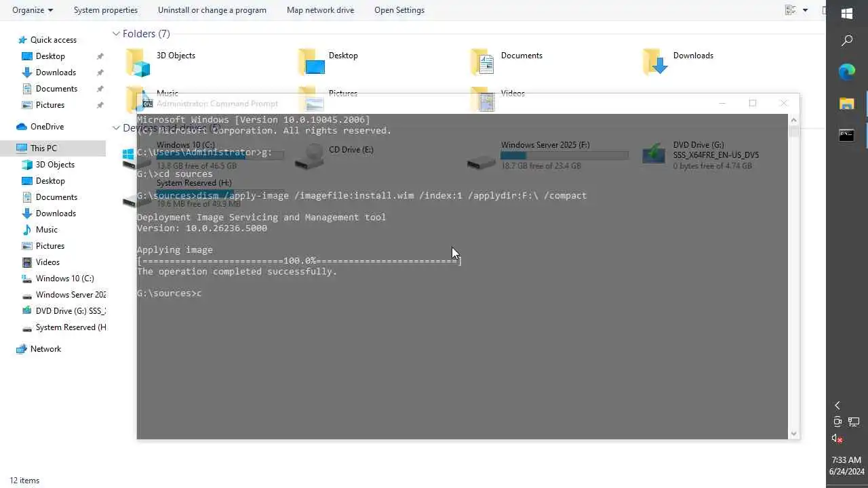Select the 3D Objects folder tile
Screen dimensions: 868x488
click(x=161, y=62)
